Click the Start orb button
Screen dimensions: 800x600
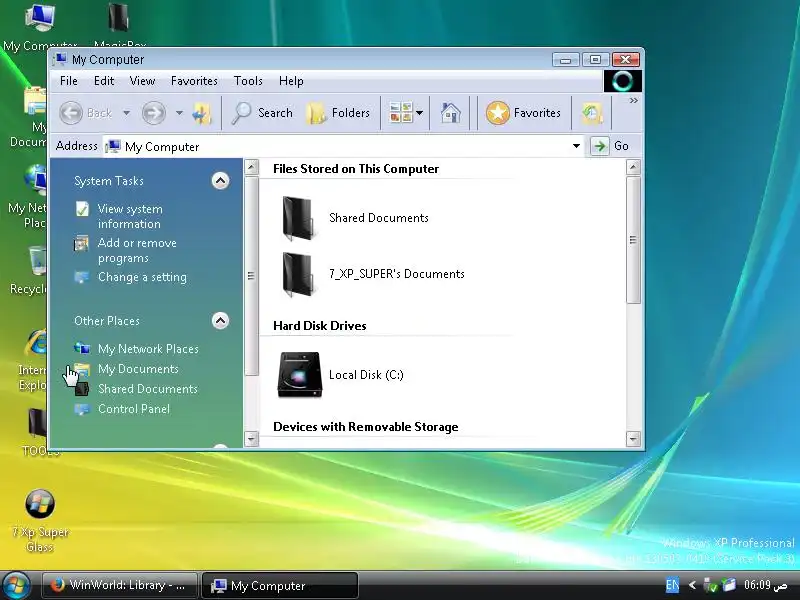pos(16,585)
